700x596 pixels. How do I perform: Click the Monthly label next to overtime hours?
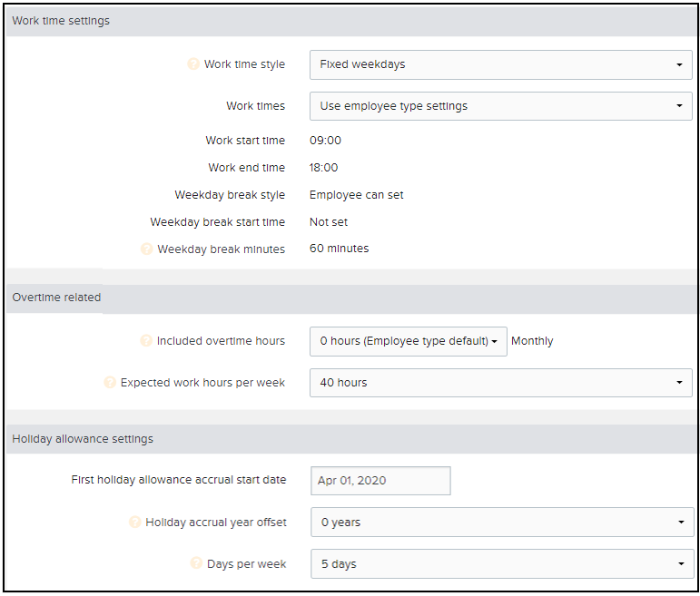click(532, 342)
